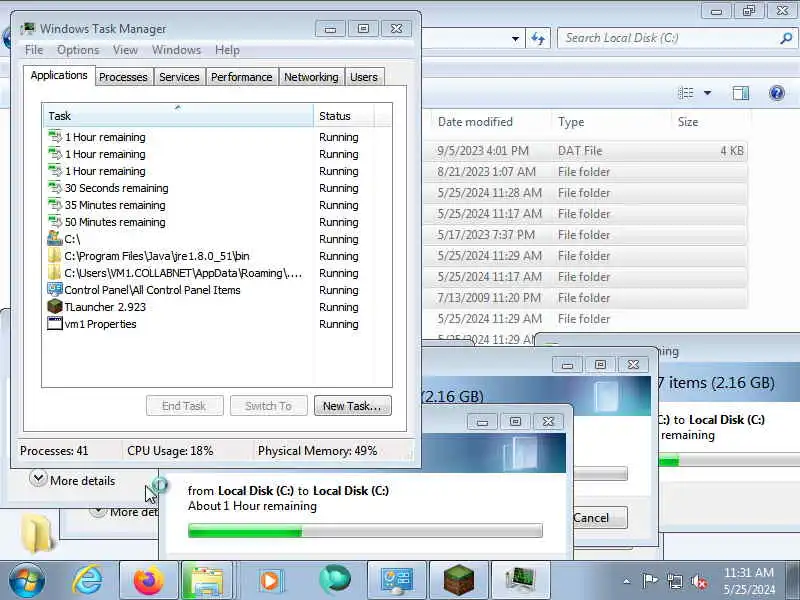The width and height of the screenshot is (800, 600).
Task: Click the Action Center flag tray icon
Action: [650, 581]
